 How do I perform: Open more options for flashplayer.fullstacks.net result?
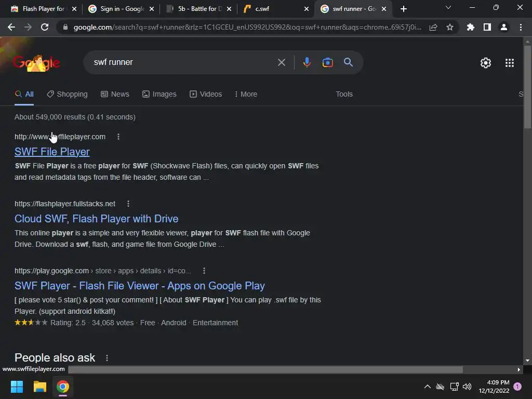[128, 204]
